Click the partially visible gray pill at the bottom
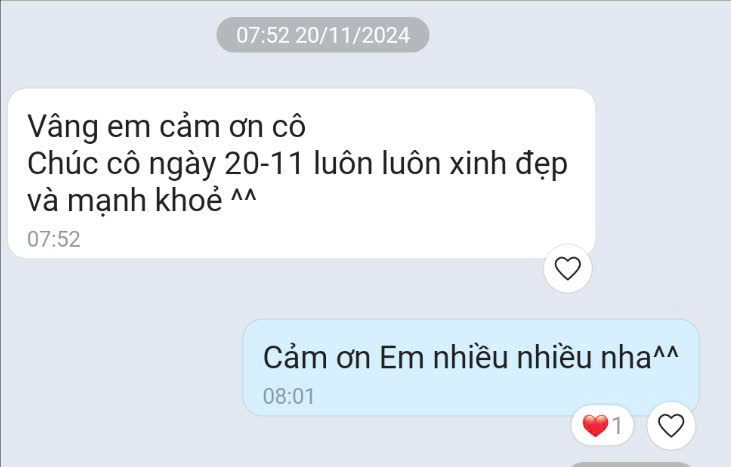 pos(630,464)
